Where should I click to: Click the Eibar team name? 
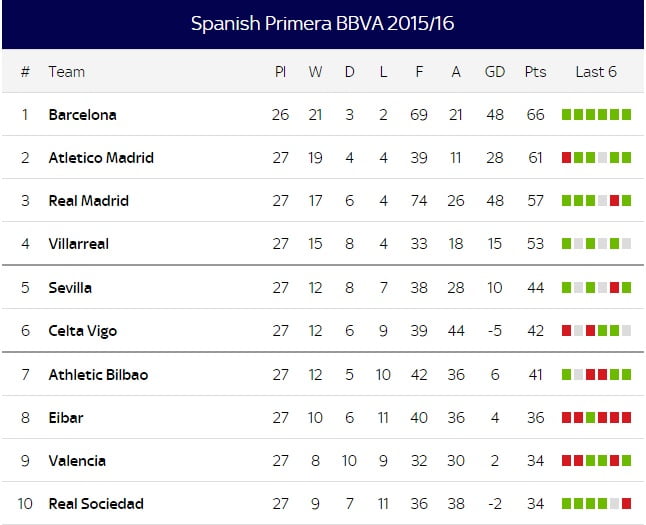coord(66,418)
